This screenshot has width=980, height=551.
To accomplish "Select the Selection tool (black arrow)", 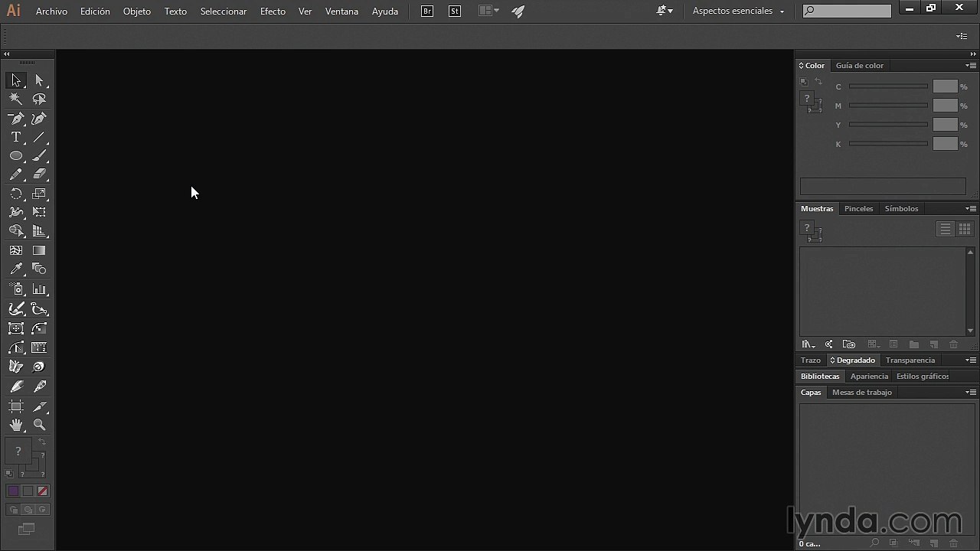I will click(x=16, y=80).
